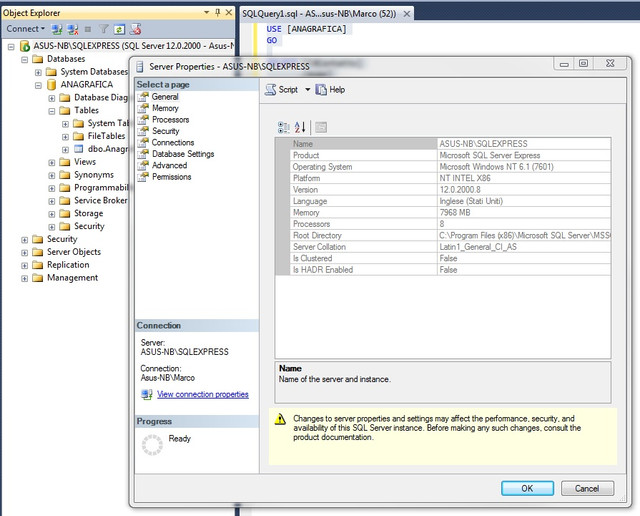Switch property grid to Categorized view

click(x=284, y=127)
